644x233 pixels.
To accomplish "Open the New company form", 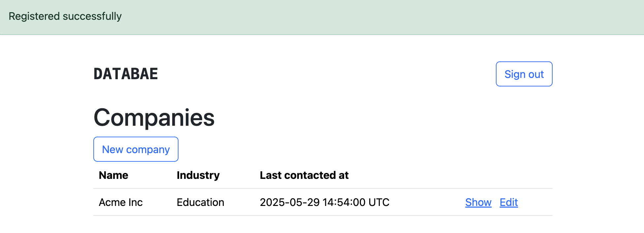I will [x=136, y=149].
